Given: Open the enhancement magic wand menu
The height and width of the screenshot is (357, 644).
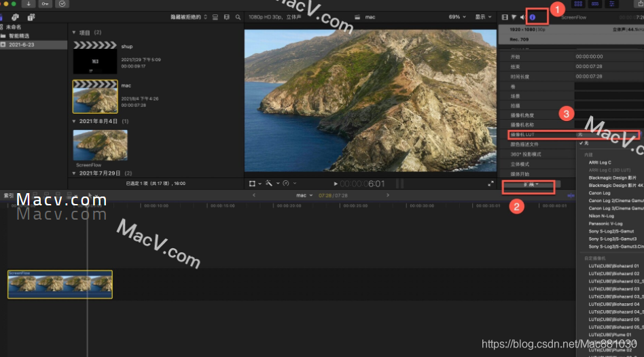Looking at the screenshot, I should pos(272,184).
